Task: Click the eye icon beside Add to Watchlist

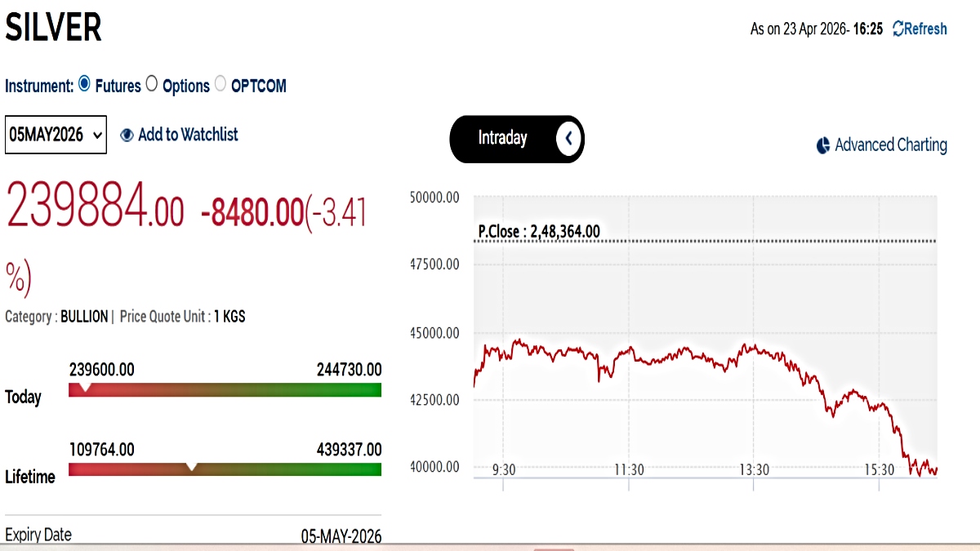Action: click(x=127, y=135)
